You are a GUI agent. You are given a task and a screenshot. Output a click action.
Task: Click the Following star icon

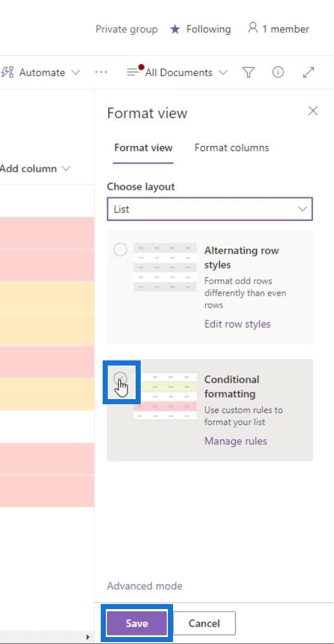pos(175,29)
